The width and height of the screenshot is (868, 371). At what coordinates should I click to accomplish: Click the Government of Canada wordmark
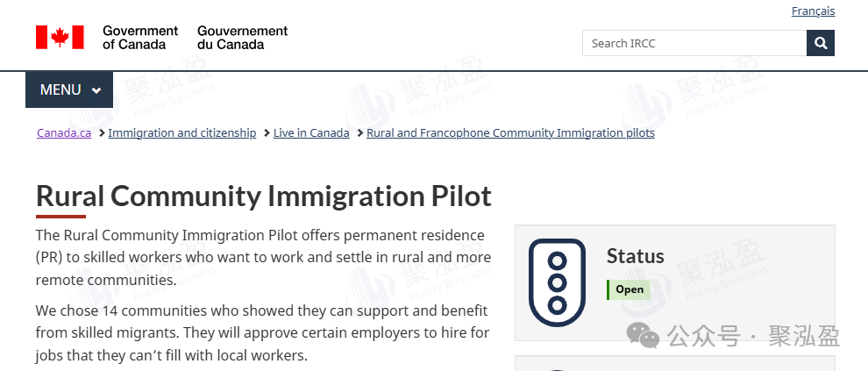[140, 37]
